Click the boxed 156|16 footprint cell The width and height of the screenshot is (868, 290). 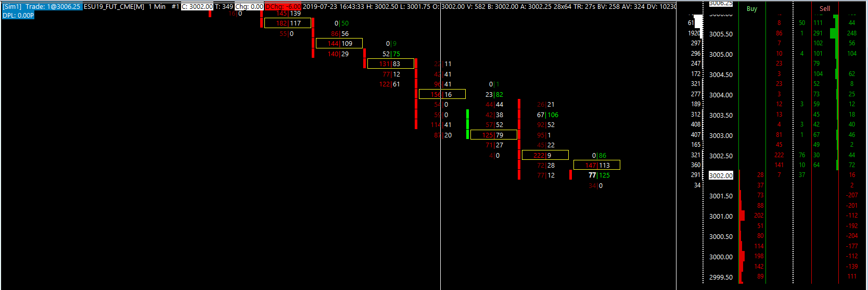(442, 94)
